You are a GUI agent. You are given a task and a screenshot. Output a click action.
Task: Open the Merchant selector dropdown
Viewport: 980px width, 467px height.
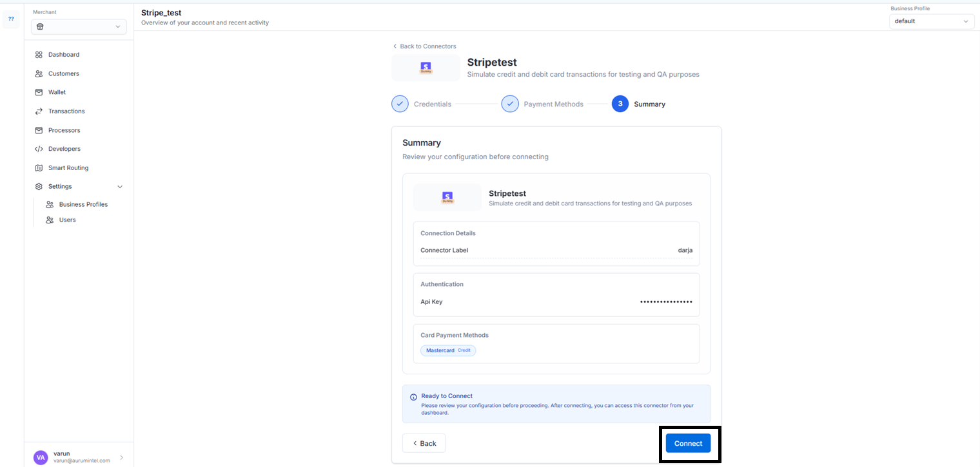pyautogui.click(x=79, y=26)
